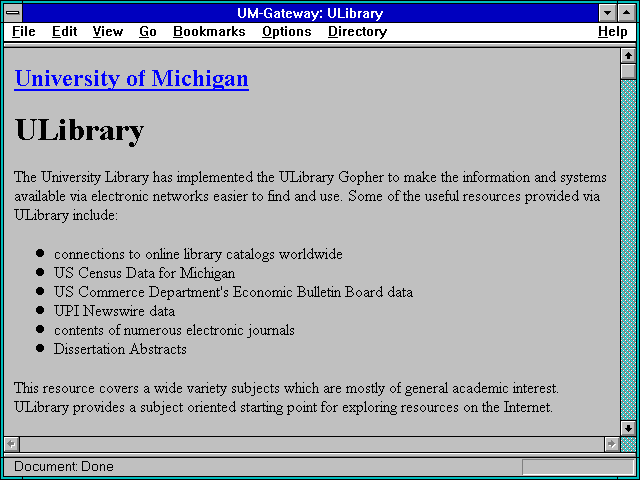The height and width of the screenshot is (480, 640).
Task: Click the horizontal scrollbar left arrow
Action: (12, 444)
